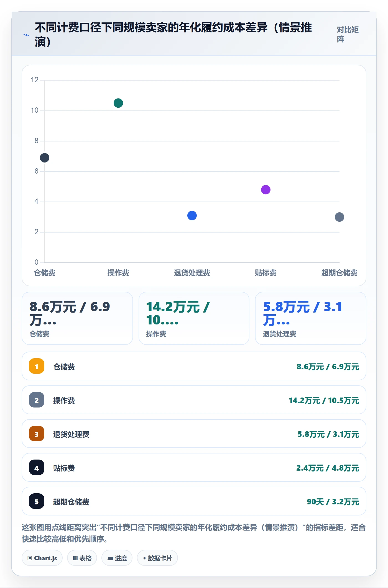Click the 操作费 x-axis label

click(x=118, y=273)
